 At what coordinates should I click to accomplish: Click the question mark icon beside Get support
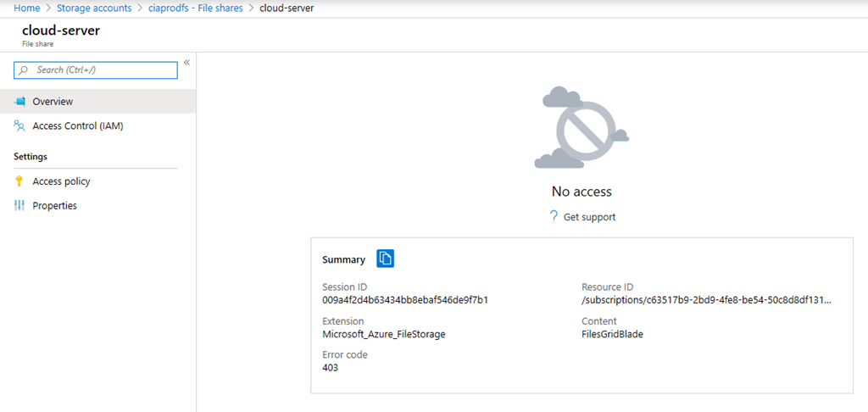[554, 216]
